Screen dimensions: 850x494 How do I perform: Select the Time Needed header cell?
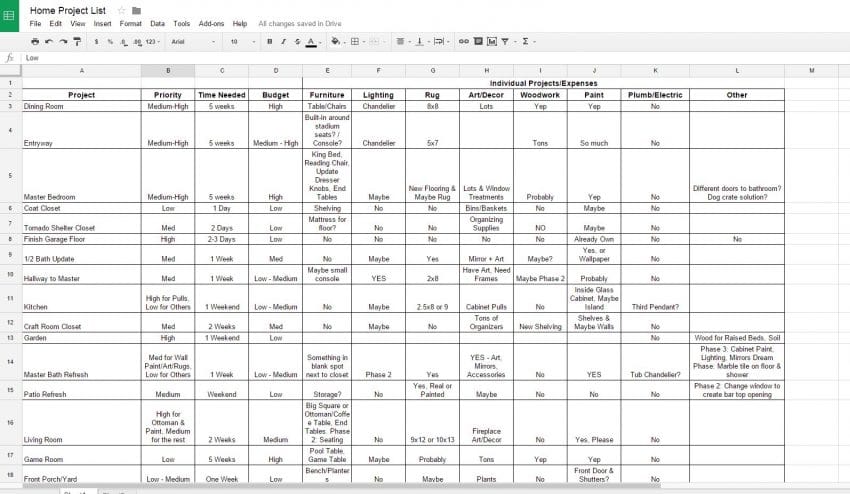tap(222, 95)
